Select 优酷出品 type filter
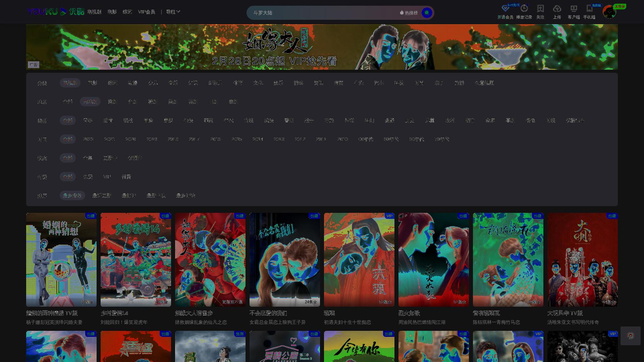644x362 pixels. pyautogui.click(x=575, y=120)
